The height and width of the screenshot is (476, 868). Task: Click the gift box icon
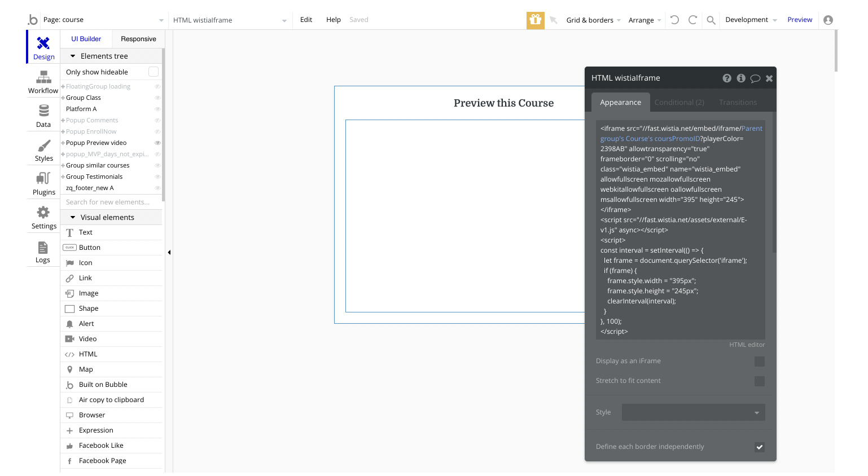tap(536, 20)
